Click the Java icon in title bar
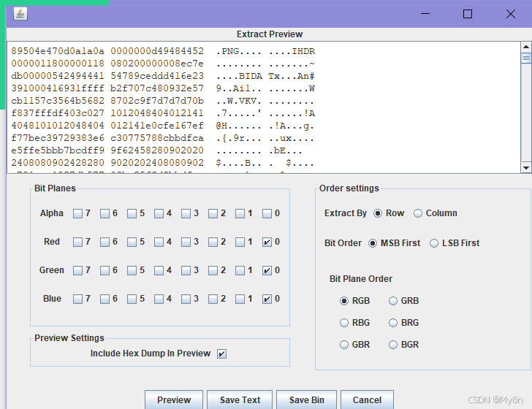 [20, 14]
